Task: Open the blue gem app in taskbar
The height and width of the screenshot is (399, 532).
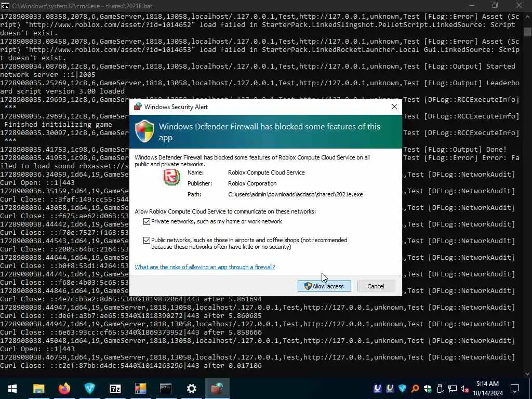Action: coord(89,389)
